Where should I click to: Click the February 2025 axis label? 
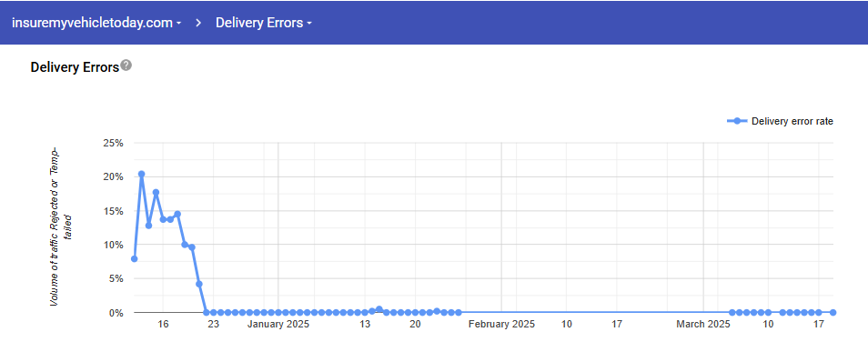(501, 325)
